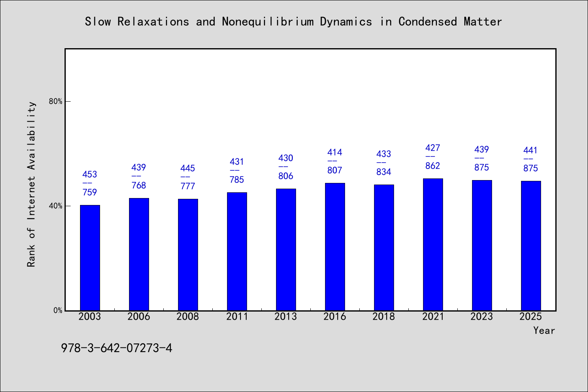Viewport: 588px width, 392px height.
Task: Click the 431 label above 2011 bar
Action: coord(237,162)
